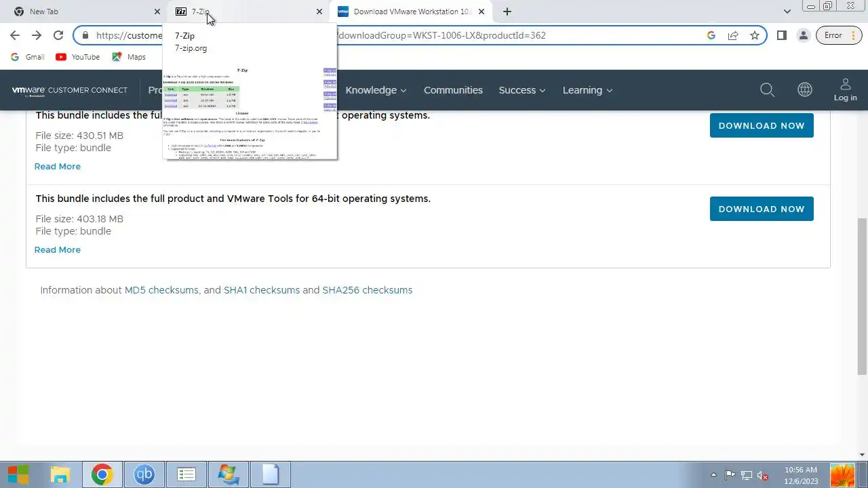Viewport: 868px width, 488px height.
Task: Click the Google icon in address bar
Action: (711, 35)
